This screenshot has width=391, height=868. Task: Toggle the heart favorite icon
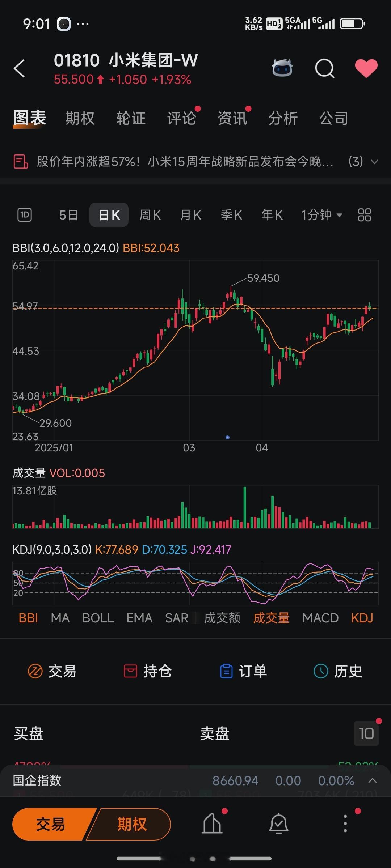[366, 68]
